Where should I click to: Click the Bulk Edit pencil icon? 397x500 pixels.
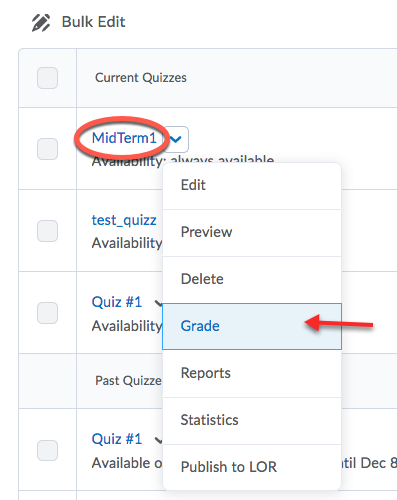click(41, 23)
